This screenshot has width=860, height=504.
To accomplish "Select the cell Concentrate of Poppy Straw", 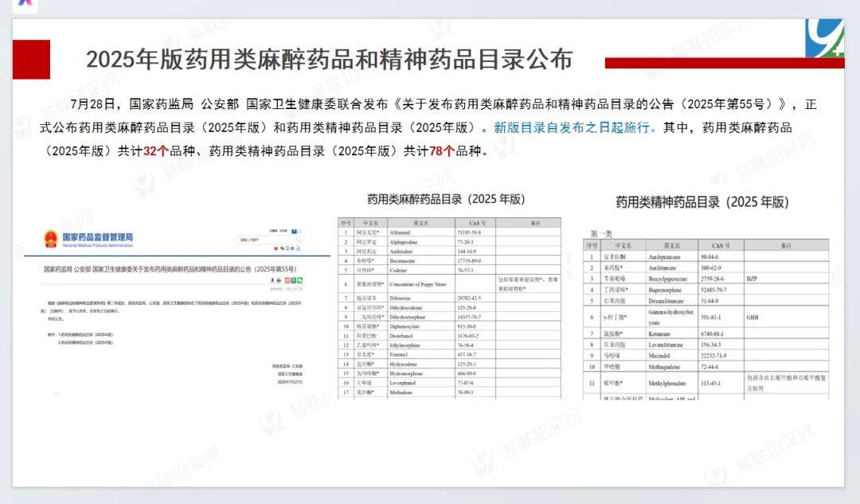I will [x=421, y=284].
